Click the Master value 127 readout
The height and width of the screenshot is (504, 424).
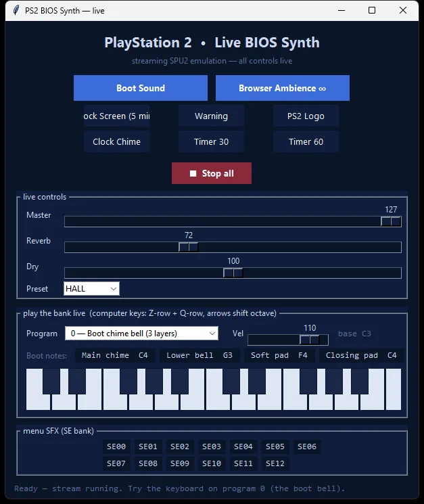391,210
